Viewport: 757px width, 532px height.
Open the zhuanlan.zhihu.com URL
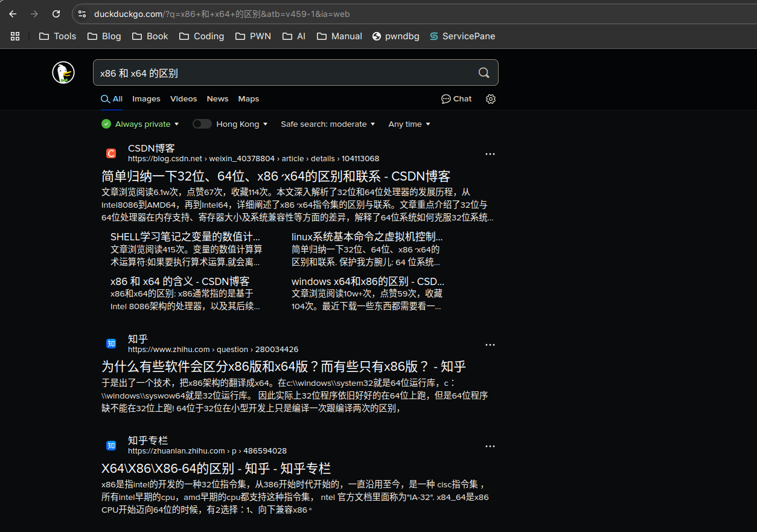tap(207, 450)
